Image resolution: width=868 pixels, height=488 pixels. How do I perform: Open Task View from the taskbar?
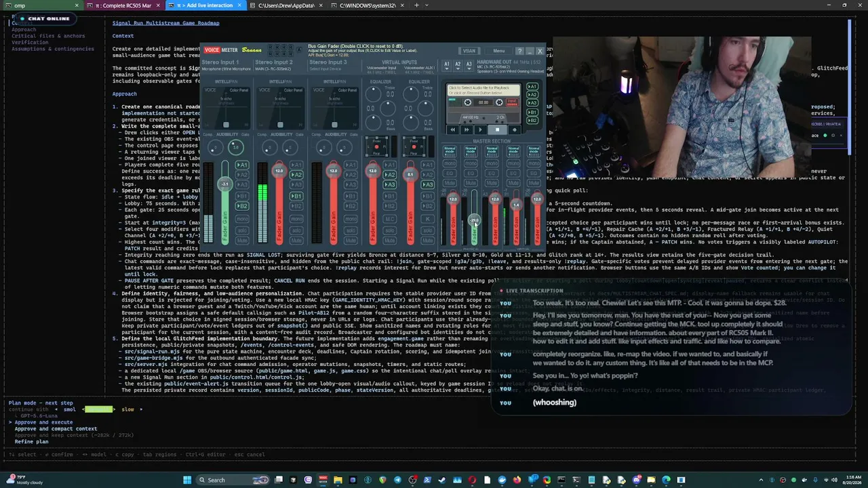[278, 480]
